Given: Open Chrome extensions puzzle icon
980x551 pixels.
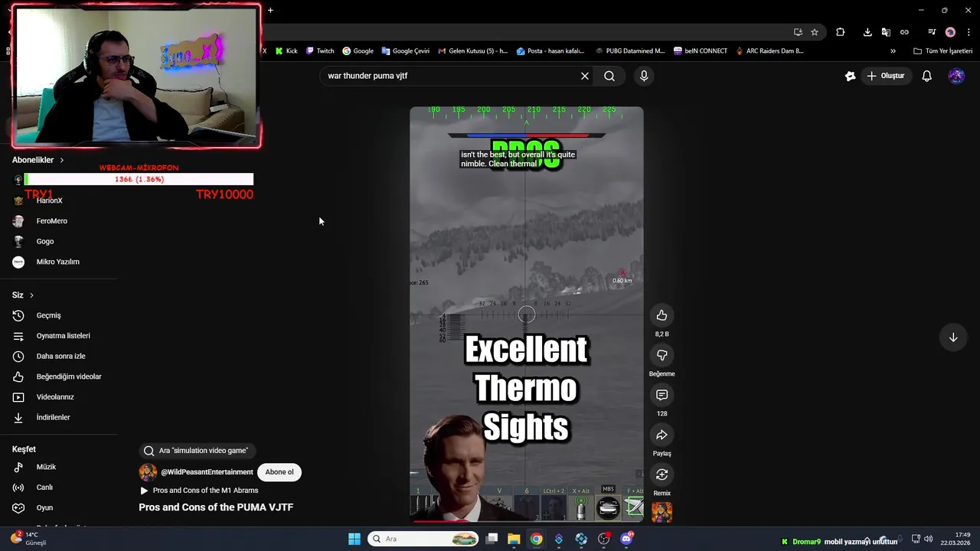Looking at the screenshot, I should coord(840,32).
